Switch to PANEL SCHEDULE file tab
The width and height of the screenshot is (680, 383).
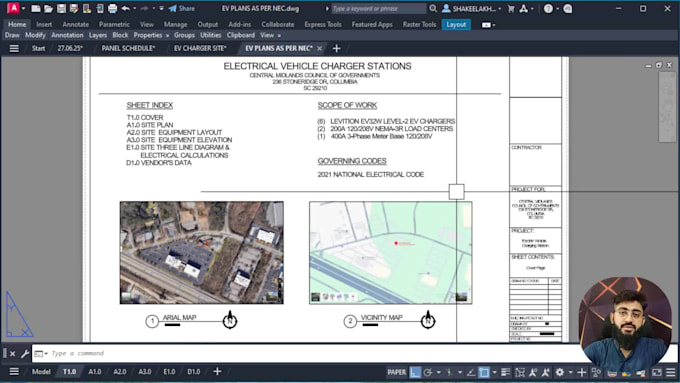click(128, 48)
